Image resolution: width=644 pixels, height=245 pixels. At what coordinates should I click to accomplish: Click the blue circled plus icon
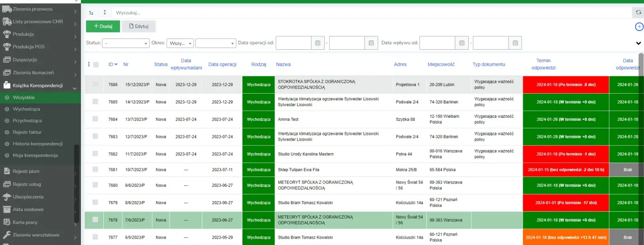click(639, 27)
